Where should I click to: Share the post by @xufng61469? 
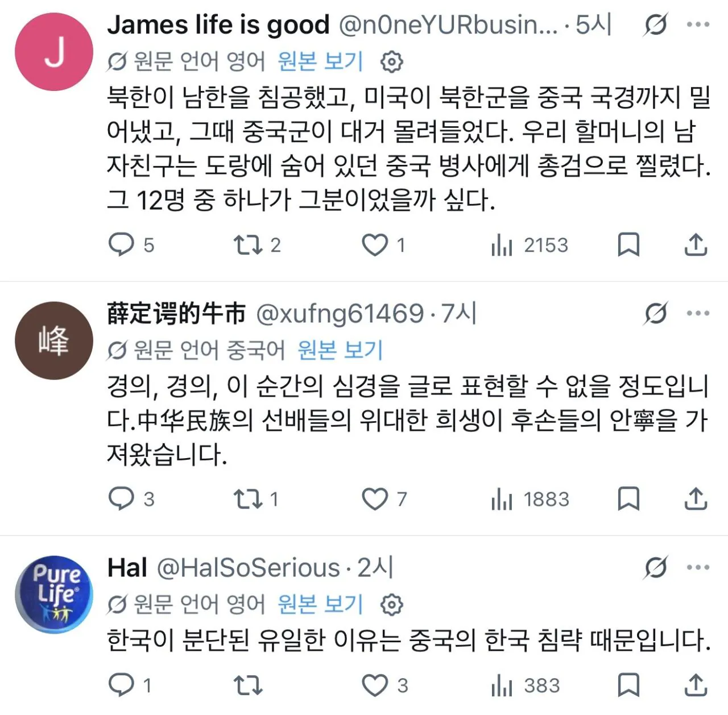point(695,499)
